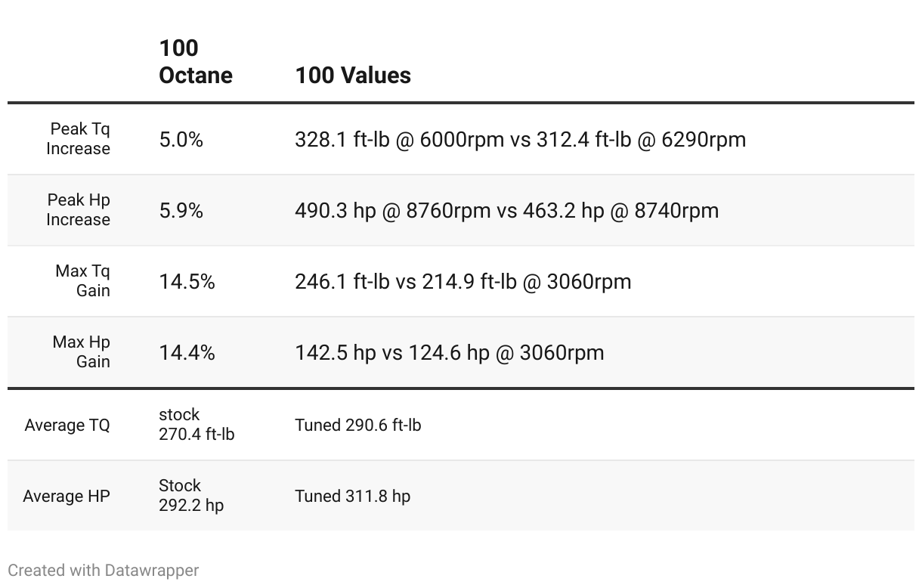The image size is (922, 588).
Task: Click the 'stock 270.4 ft-lb' cell
Action: pyautogui.click(x=196, y=425)
